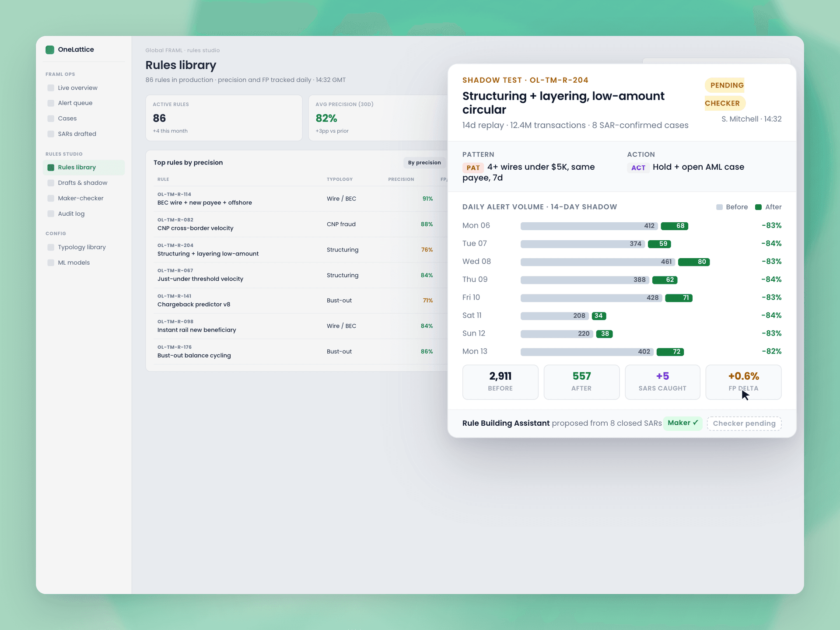The image size is (840, 630).
Task: Click S. Mitchell · 14:32 author text
Action: pyautogui.click(x=751, y=119)
